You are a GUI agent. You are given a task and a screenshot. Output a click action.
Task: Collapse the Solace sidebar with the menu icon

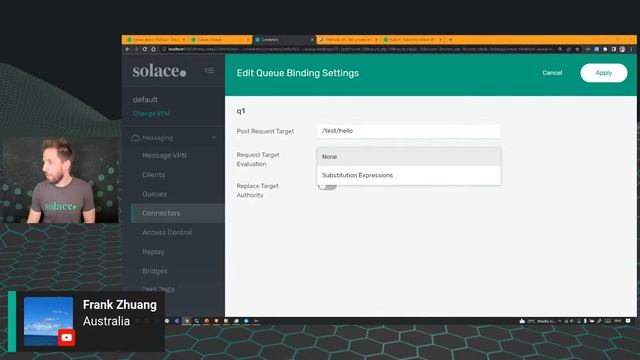point(209,70)
